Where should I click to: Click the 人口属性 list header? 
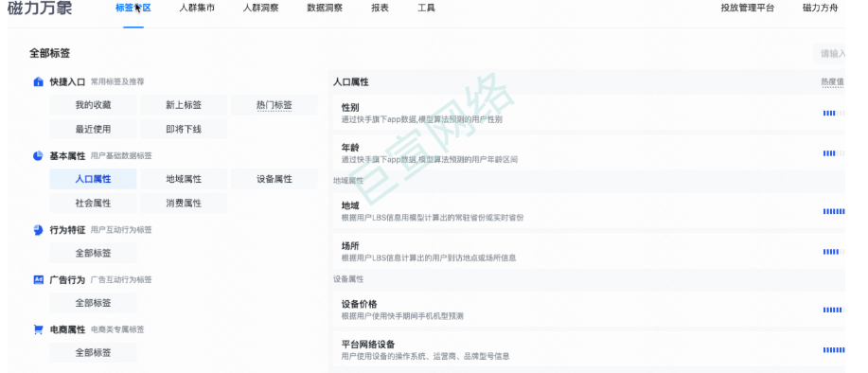[350, 82]
